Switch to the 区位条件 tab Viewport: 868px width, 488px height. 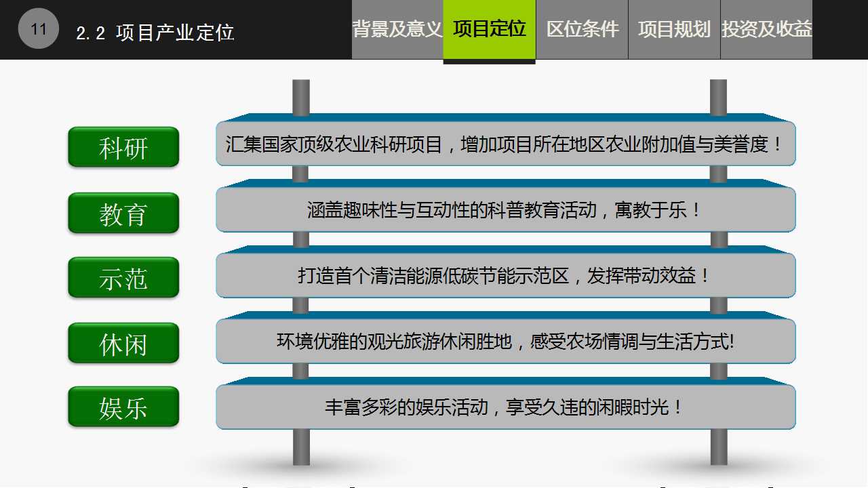pos(583,29)
